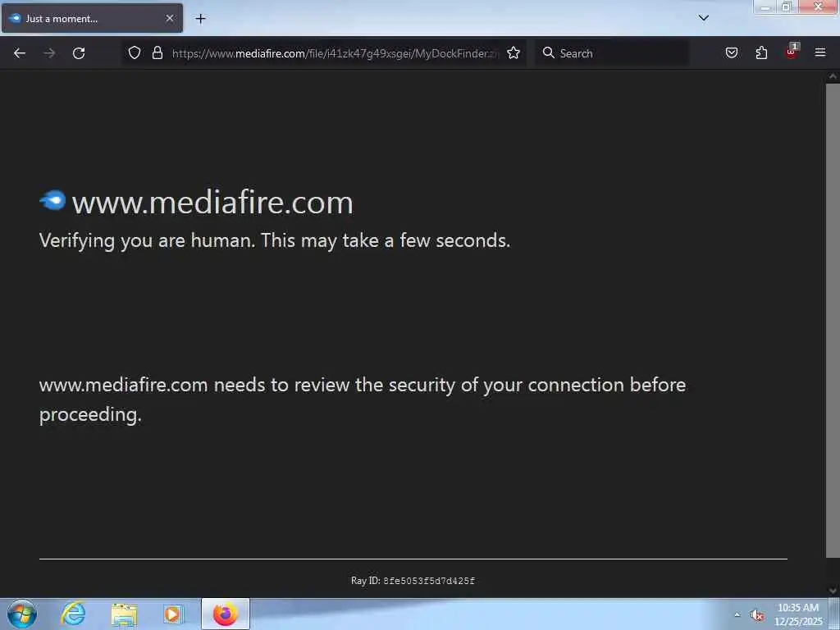Viewport: 840px width, 630px height.
Task: Click the scrollbar up arrow
Action: pos(833,76)
